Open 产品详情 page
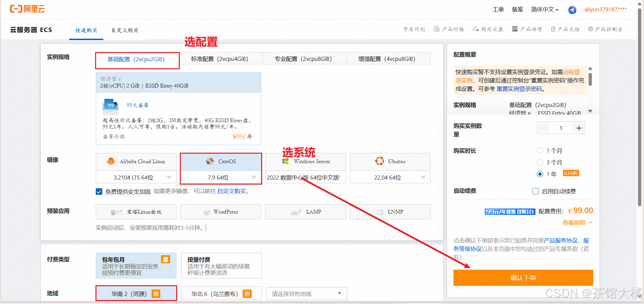 [527, 29]
